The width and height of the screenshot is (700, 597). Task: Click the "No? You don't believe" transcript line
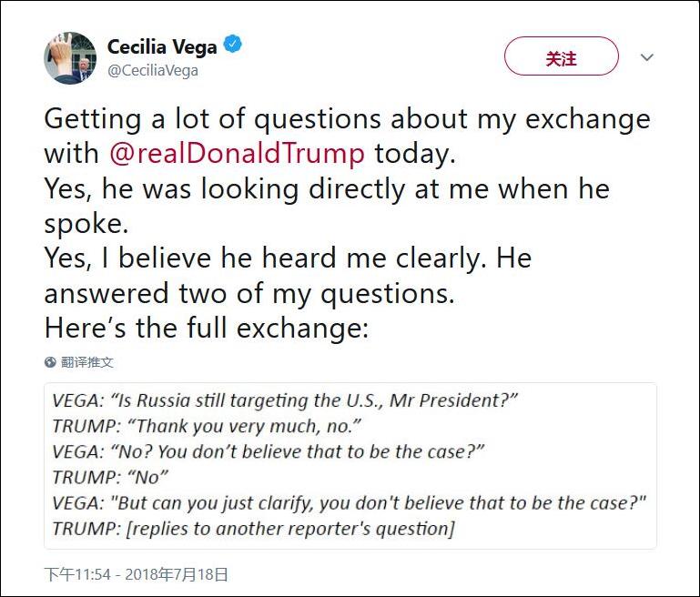pos(269,452)
